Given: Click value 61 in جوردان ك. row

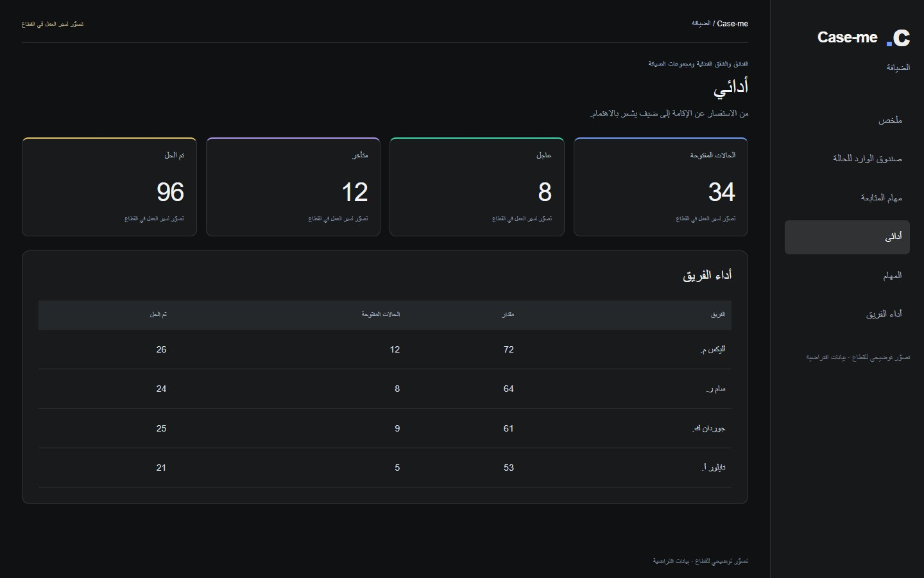Looking at the screenshot, I should (509, 428).
